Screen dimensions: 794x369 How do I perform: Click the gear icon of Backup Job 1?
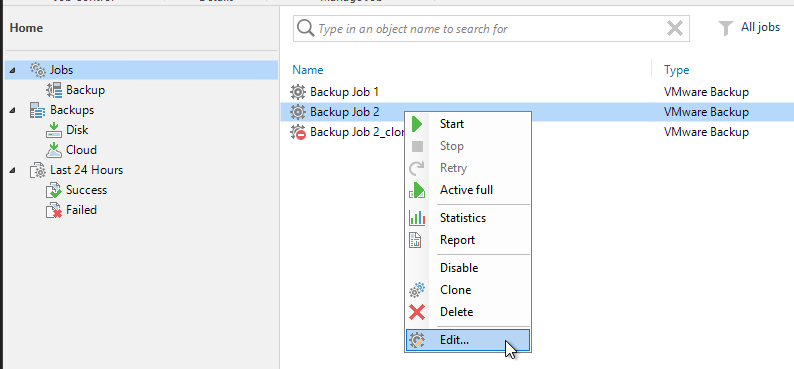[x=298, y=92]
